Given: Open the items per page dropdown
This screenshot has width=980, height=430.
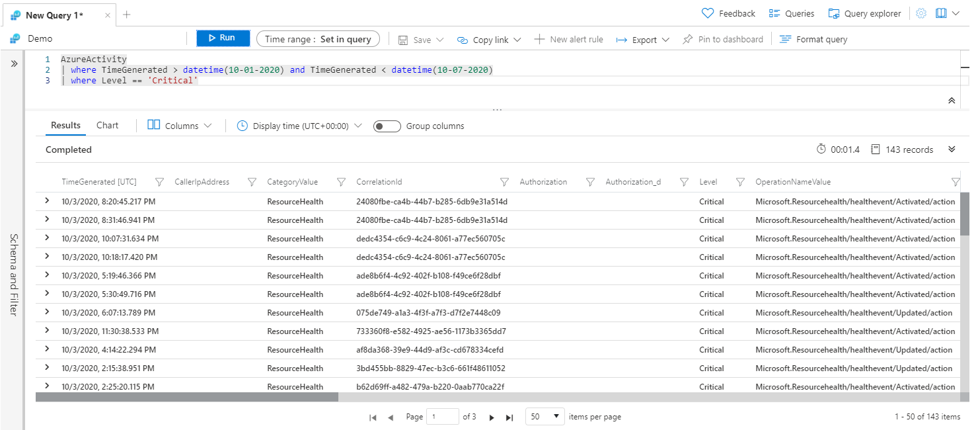Looking at the screenshot, I should click(x=545, y=417).
